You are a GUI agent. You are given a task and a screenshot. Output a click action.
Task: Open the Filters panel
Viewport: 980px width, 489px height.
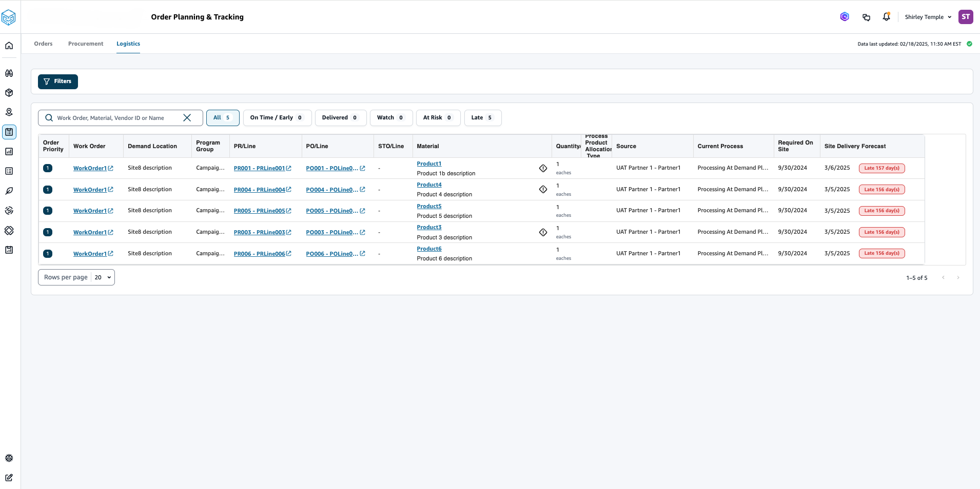58,81
